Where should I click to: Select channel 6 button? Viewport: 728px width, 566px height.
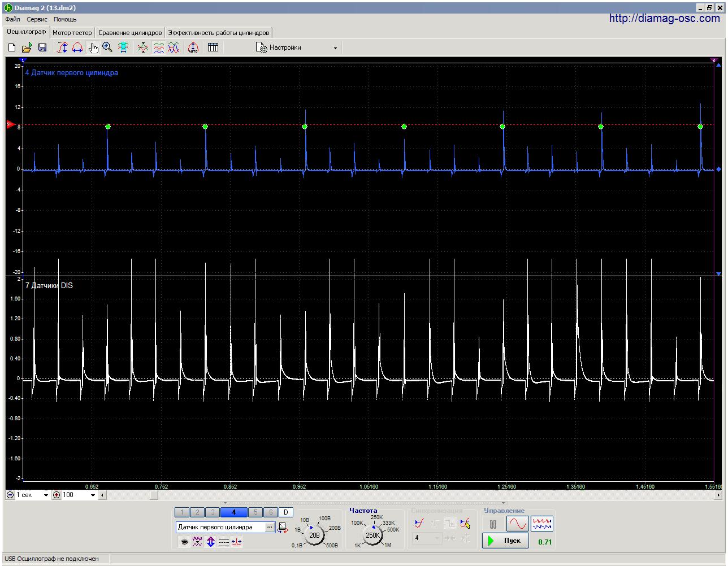click(271, 512)
